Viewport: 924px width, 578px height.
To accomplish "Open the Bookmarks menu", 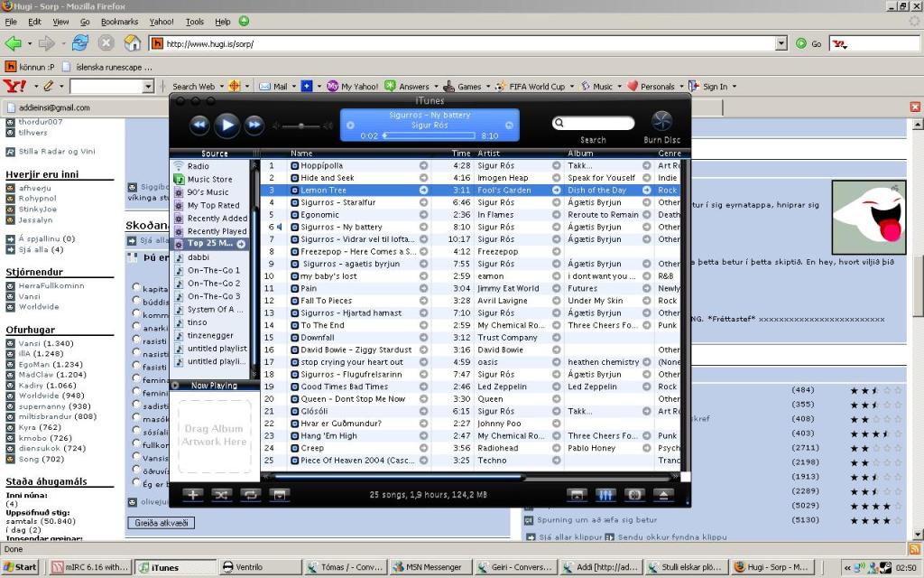I will (120, 22).
